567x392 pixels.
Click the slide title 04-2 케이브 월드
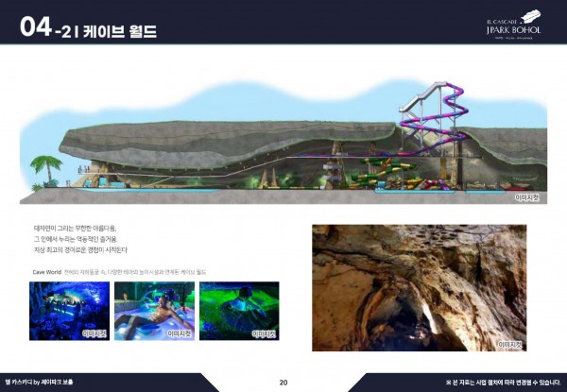click(89, 29)
